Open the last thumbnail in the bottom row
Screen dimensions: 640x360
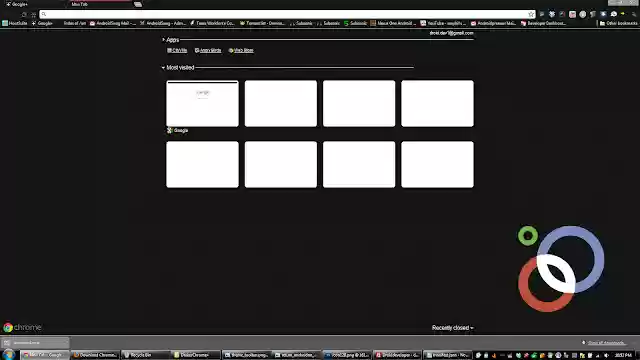pos(438,164)
